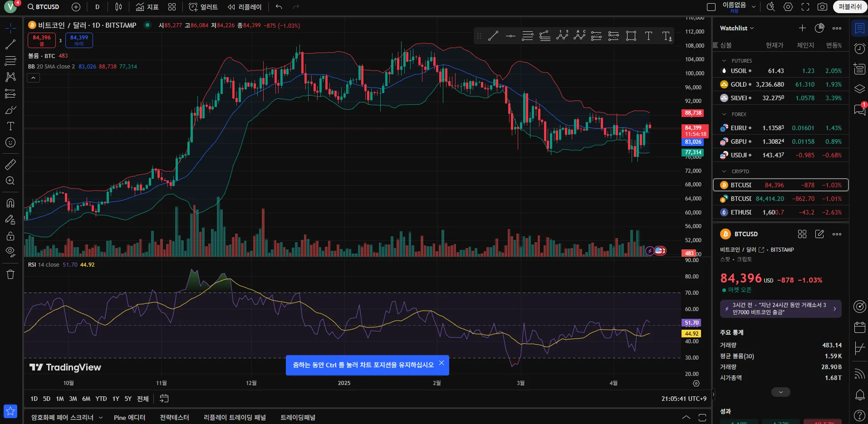Delete drawings with the trash icon
This screenshot has width=868, height=424.
10,274
